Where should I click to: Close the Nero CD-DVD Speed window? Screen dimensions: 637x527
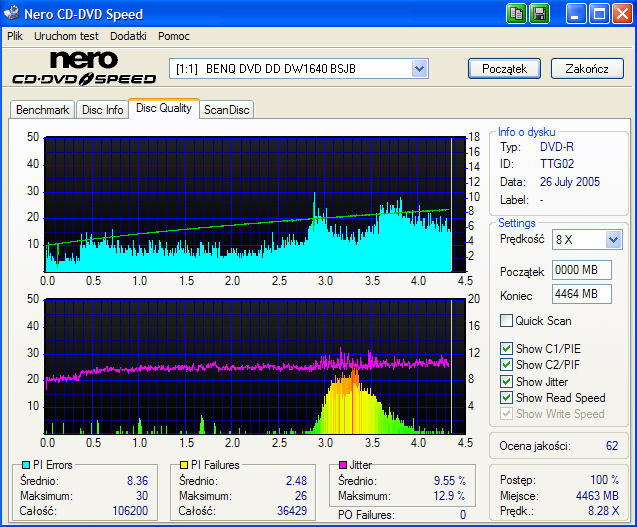[622, 14]
